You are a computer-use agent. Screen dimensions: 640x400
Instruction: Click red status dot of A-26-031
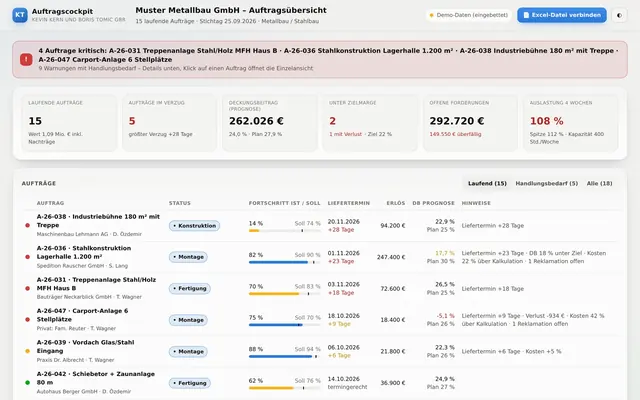coord(28,288)
